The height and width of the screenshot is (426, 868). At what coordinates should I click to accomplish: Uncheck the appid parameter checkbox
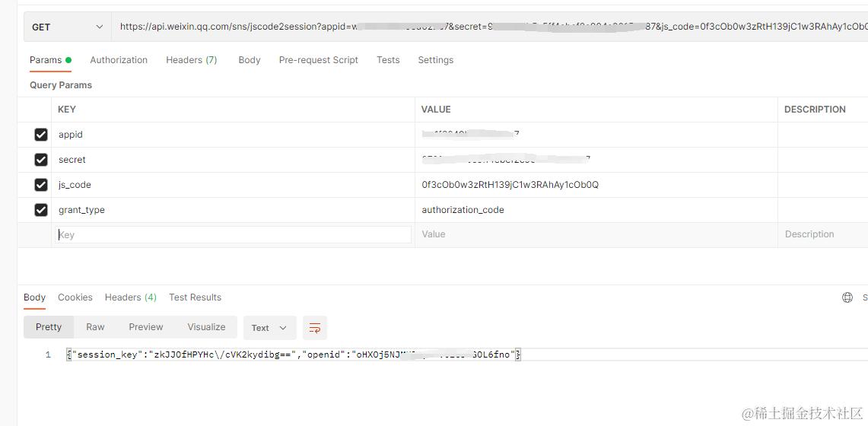coord(41,135)
